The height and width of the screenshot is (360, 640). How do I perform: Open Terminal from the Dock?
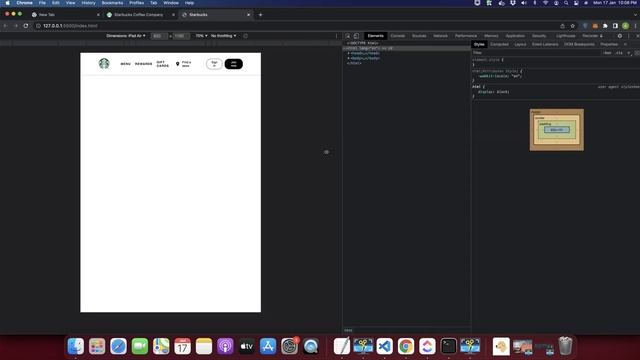(449, 346)
